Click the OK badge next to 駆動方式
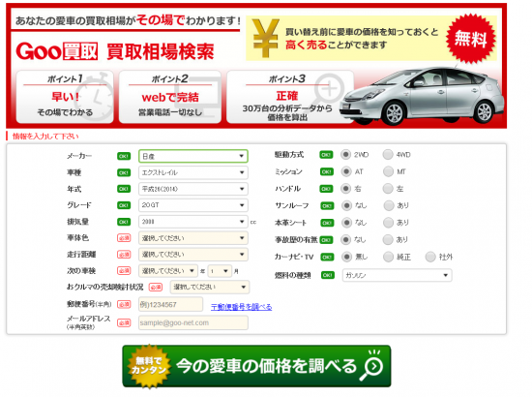The image size is (532, 397). 326,155
